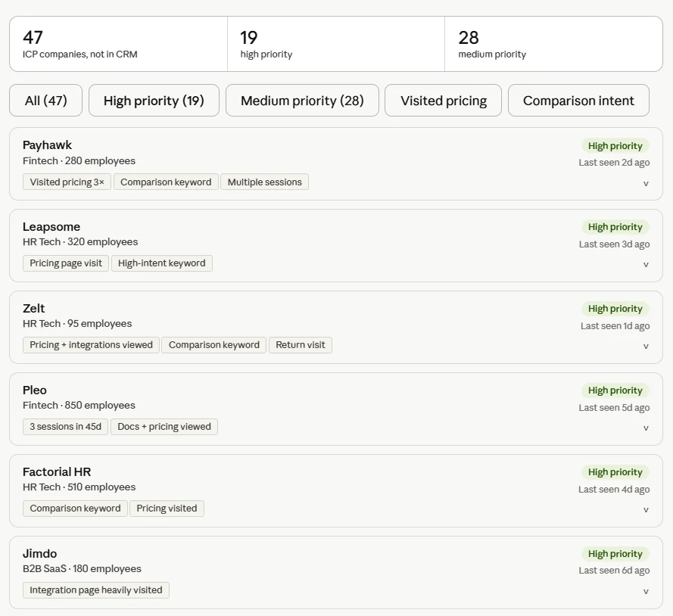Expand the Pleo card chevron
This screenshot has width=673, height=616.
[646, 428]
